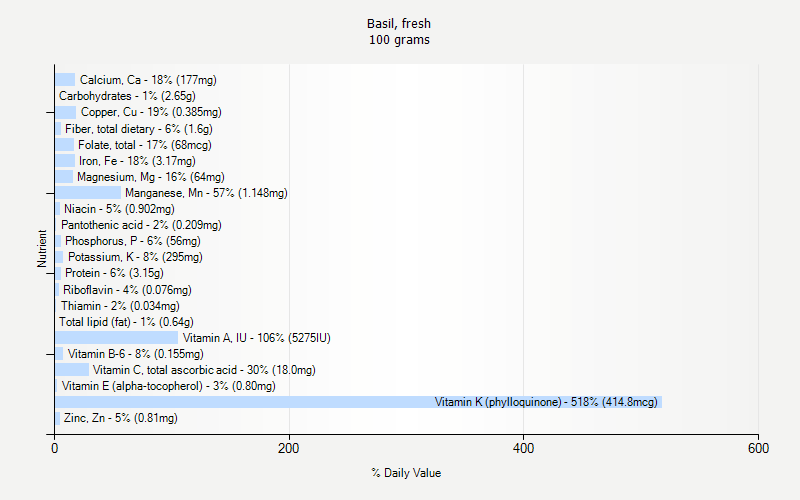Click Potassium, K - 8% (295mg) label
Screen dimensions: 800x500
pyautogui.click(x=135, y=257)
